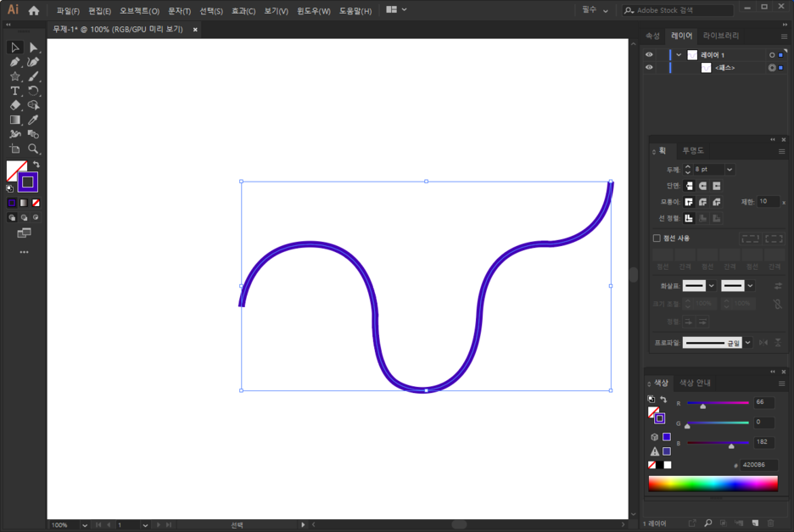Enable 점선 사용 dashed line checkbox
The height and width of the screenshot is (532, 794).
click(x=657, y=238)
